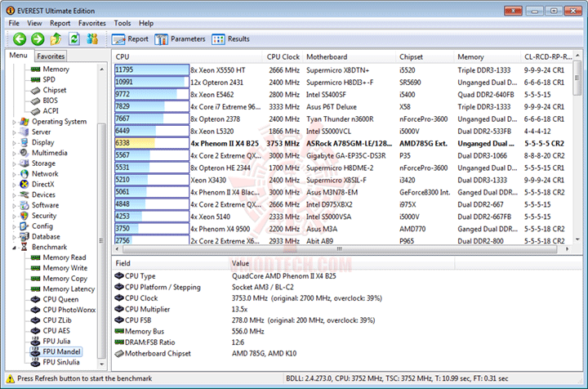
Task: Click the users icon in the toolbar
Action: 92,39
